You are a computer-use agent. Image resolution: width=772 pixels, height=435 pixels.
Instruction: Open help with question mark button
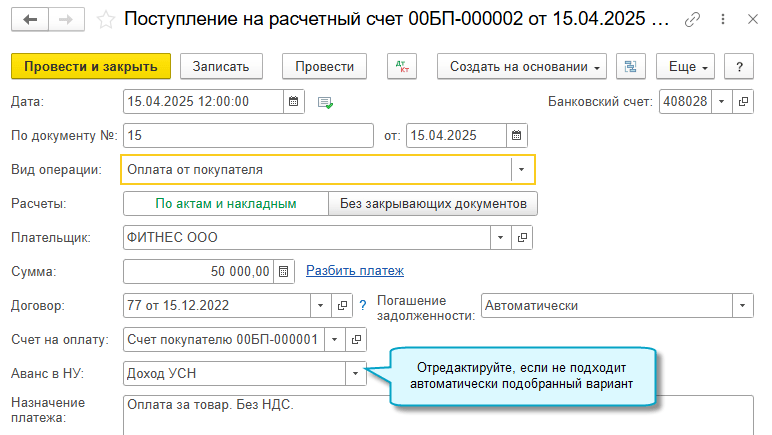(x=739, y=66)
